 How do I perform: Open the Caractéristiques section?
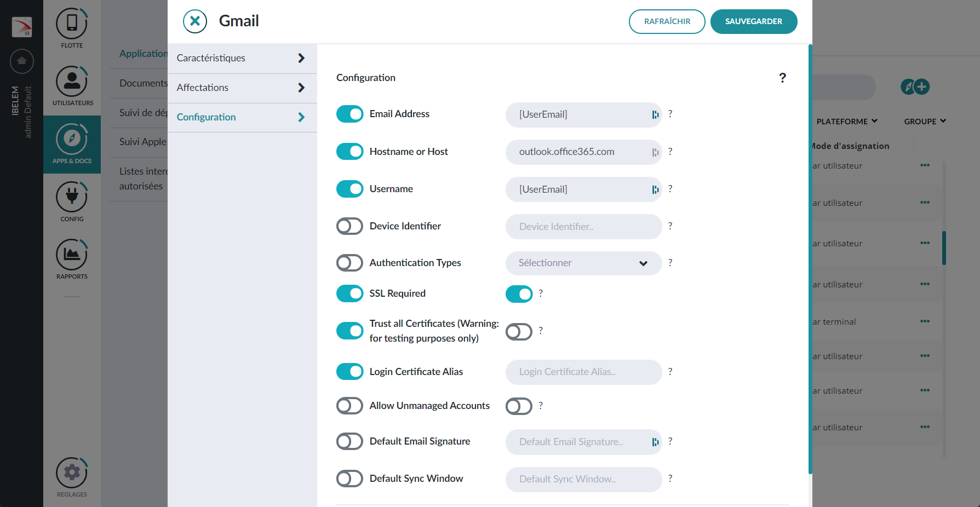pos(242,59)
